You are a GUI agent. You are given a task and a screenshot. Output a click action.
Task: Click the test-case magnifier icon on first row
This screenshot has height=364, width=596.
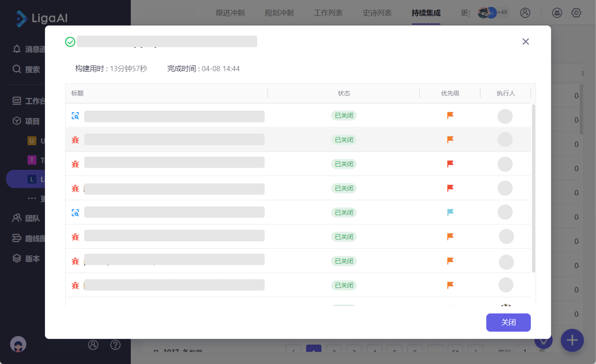click(75, 116)
